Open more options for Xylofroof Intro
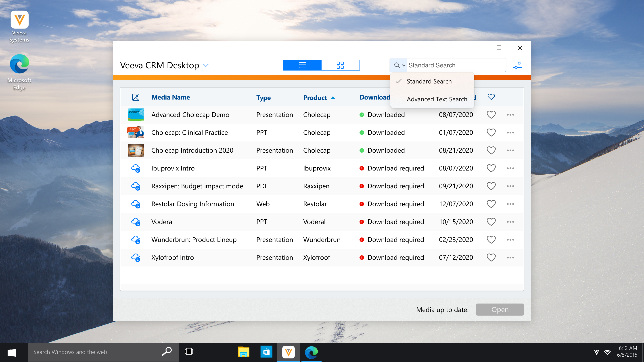644x362 pixels. click(x=510, y=258)
